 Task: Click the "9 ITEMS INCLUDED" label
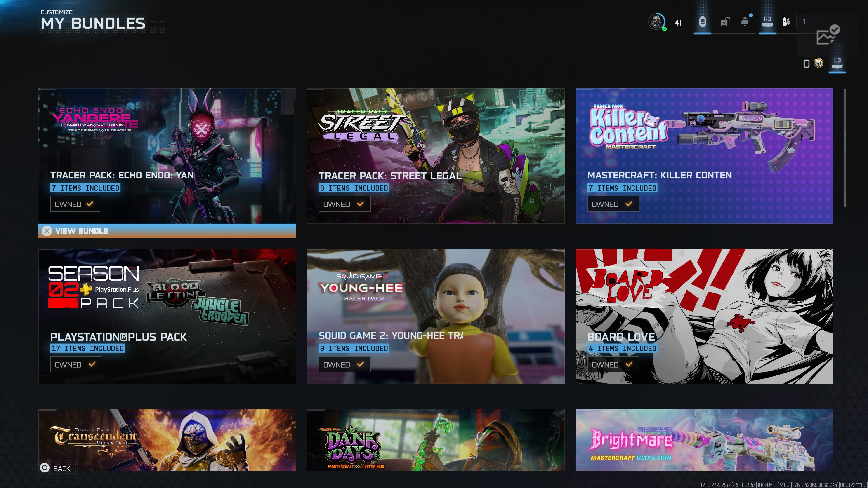click(354, 348)
